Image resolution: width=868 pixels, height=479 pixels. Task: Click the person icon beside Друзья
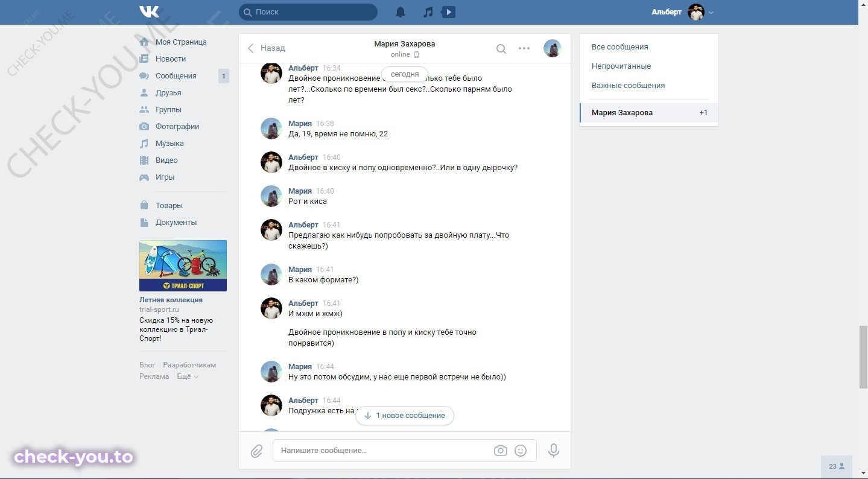[x=144, y=93]
